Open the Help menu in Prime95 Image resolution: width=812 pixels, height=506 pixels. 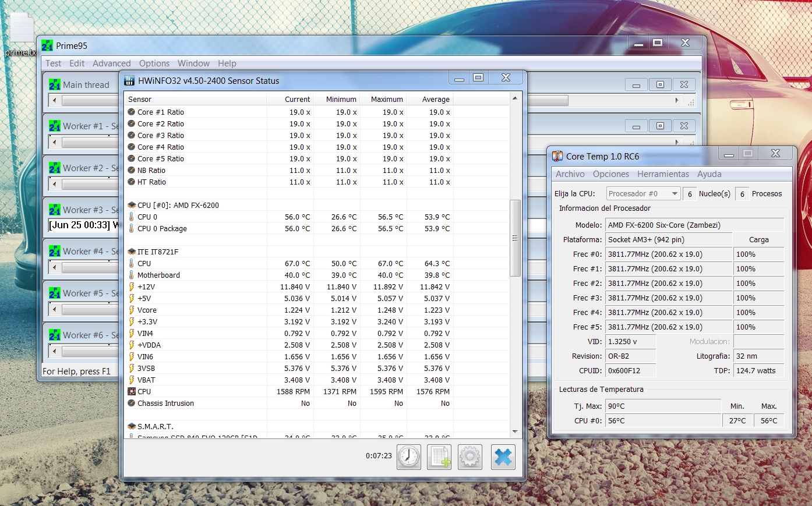227,63
